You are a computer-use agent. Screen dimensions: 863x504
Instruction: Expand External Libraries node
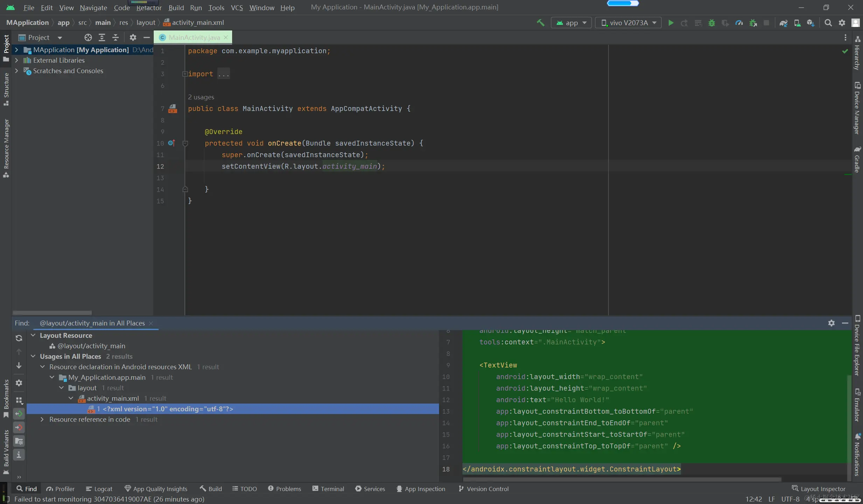pos(16,60)
